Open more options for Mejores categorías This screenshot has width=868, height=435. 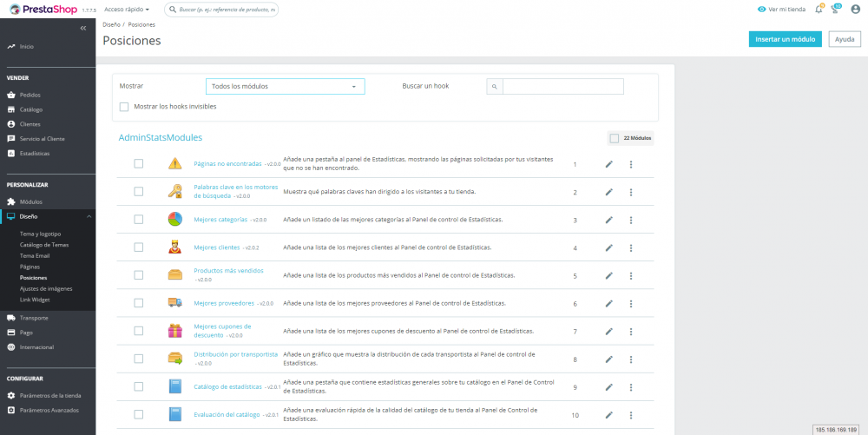tap(630, 220)
